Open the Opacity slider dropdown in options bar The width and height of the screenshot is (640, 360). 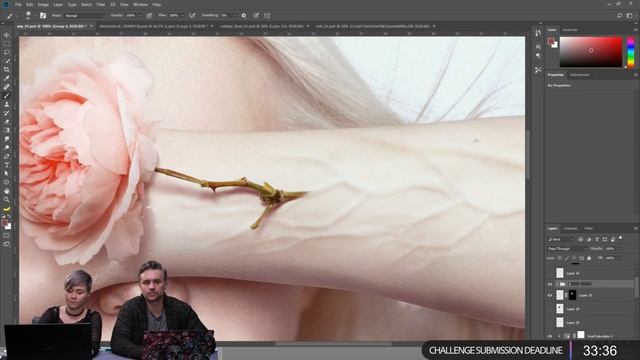(140, 16)
